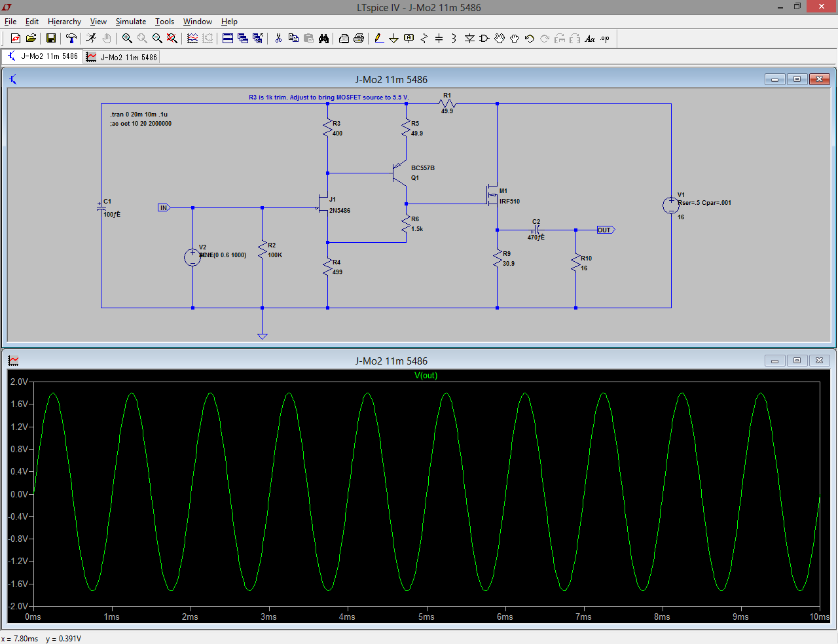Open the View menu
838x644 pixels.
98,22
